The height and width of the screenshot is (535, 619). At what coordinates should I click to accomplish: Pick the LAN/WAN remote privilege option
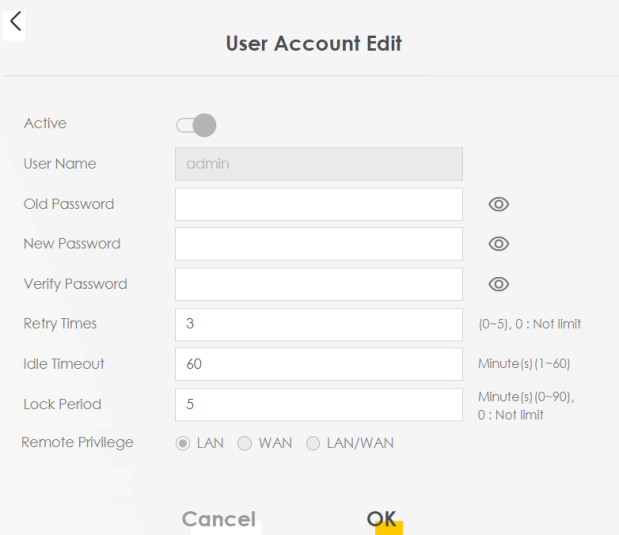tap(313, 443)
